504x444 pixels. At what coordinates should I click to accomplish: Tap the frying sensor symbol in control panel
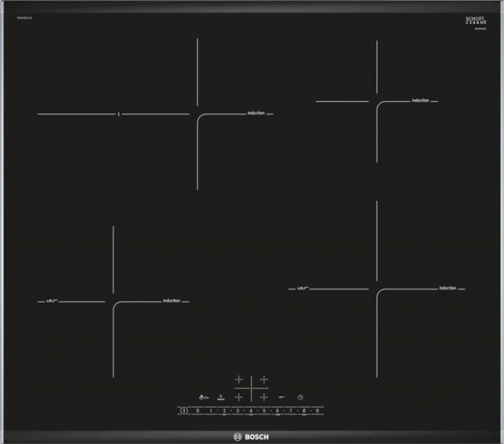click(281, 397)
